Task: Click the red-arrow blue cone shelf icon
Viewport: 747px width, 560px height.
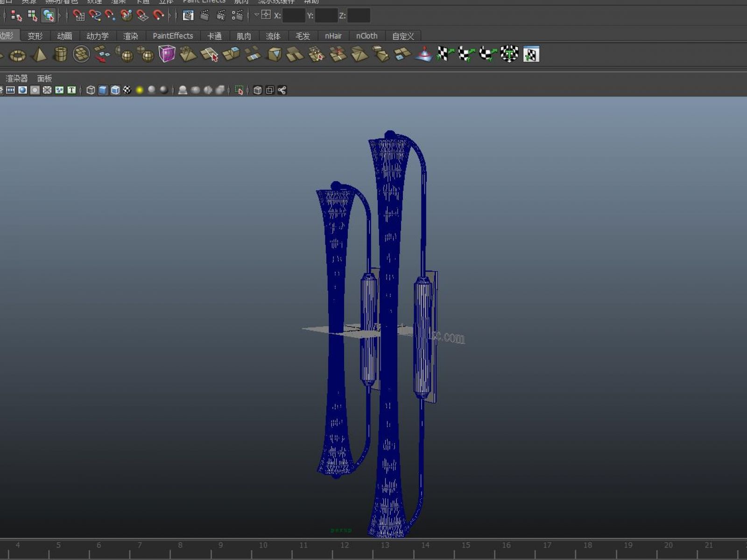Action: [424, 54]
